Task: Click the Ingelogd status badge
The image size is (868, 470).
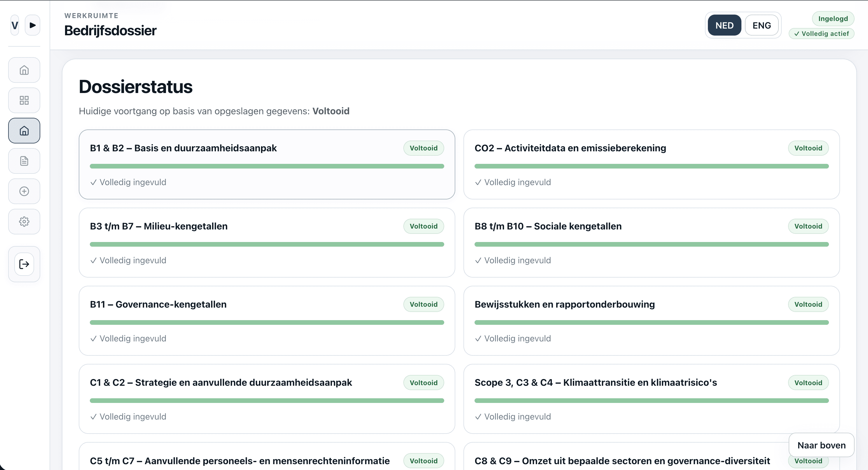Action: 833,19
